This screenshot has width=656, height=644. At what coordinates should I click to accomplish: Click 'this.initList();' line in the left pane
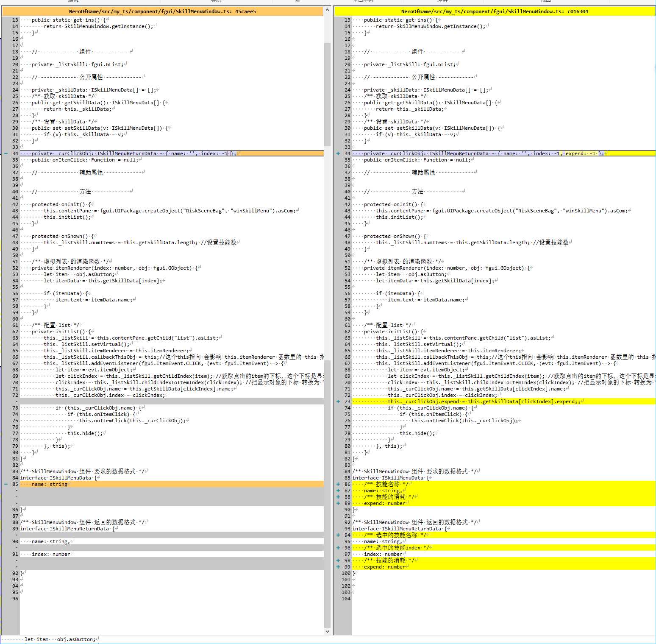point(67,217)
